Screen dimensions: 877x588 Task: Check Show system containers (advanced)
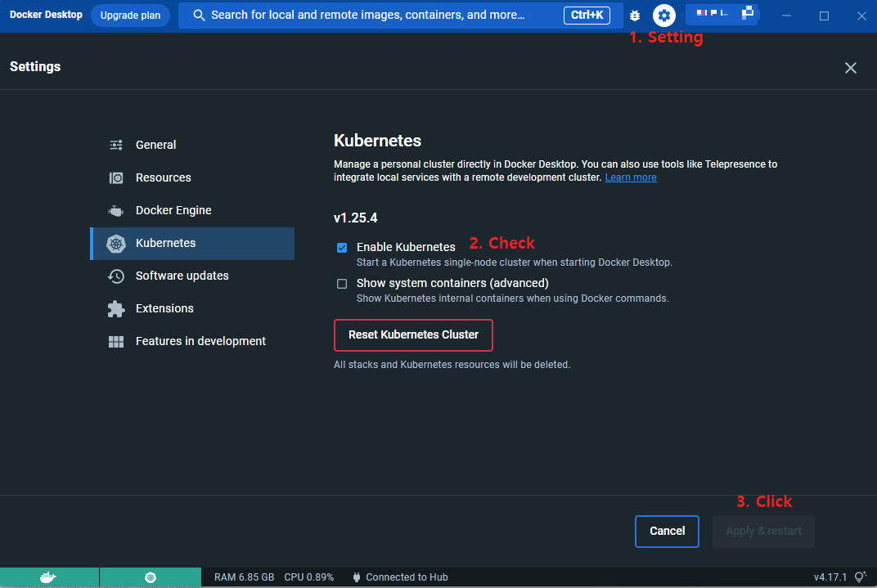point(342,284)
